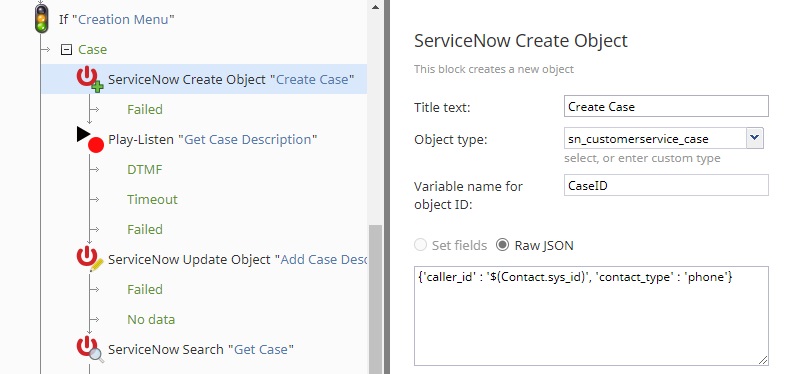
Task: Choose the Set fields radio option
Action: (420, 245)
